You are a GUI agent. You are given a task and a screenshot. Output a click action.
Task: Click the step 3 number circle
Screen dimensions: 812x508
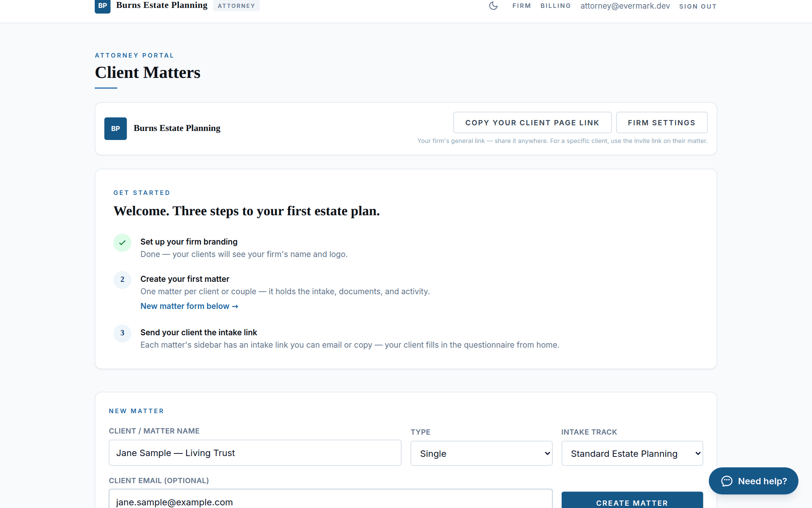pos(122,333)
